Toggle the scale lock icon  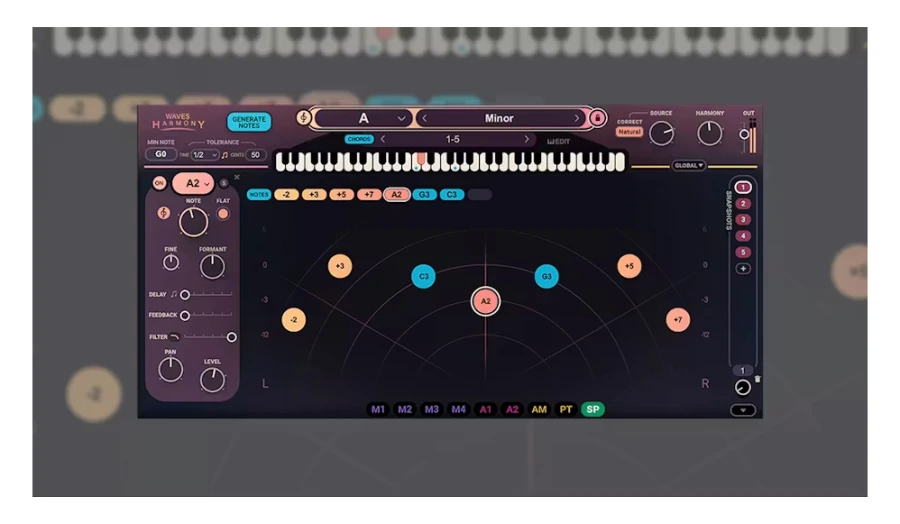click(598, 118)
